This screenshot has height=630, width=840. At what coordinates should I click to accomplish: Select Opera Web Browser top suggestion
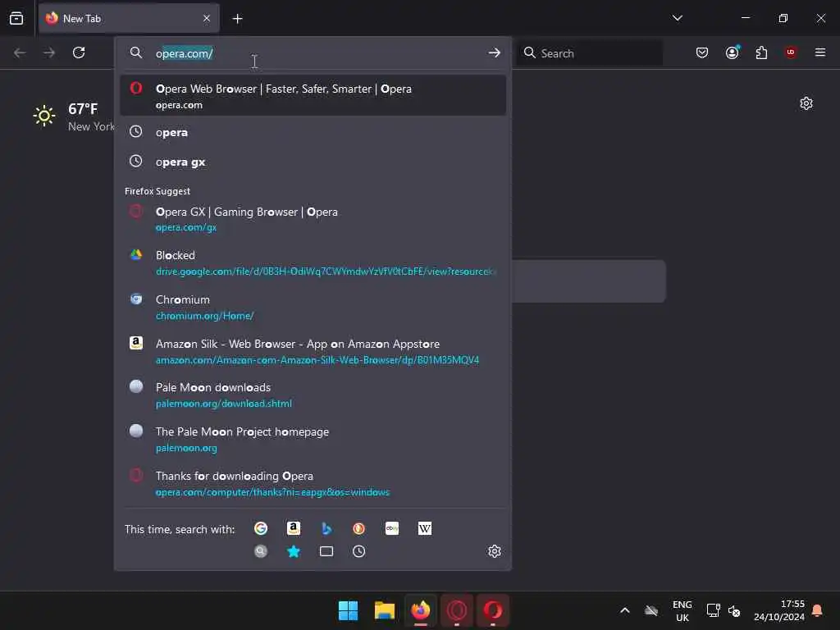313,95
